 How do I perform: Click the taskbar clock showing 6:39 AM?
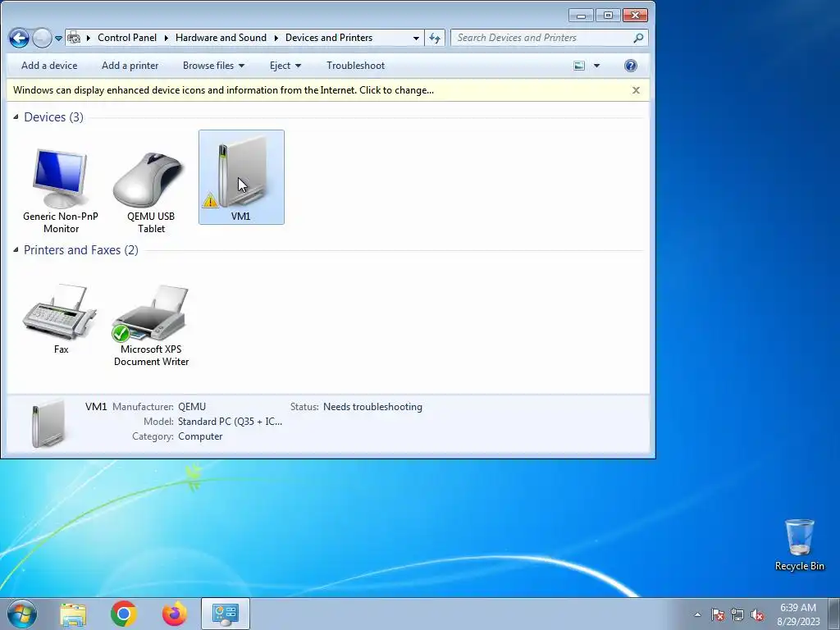point(798,614)
